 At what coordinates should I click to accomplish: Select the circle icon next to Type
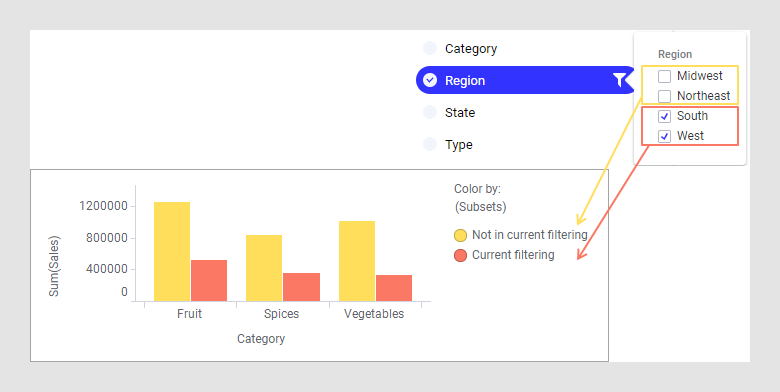point(430,144)
